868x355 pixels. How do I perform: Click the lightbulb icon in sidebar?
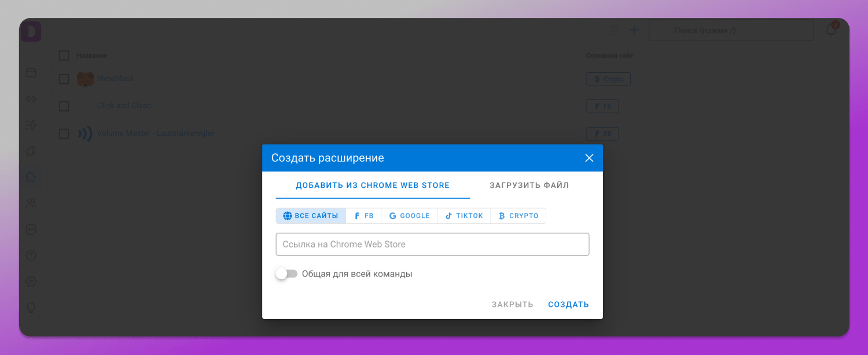click(31, 308)
